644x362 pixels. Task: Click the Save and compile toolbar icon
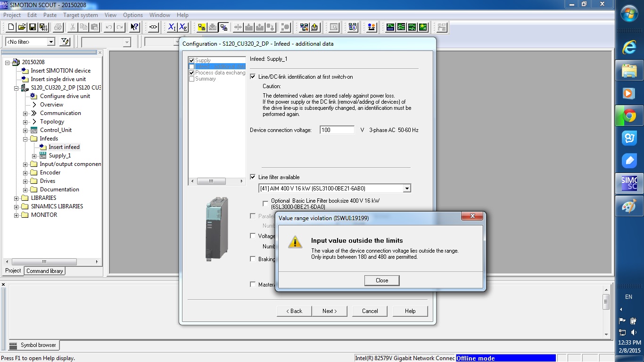click(x=42, y=27)
